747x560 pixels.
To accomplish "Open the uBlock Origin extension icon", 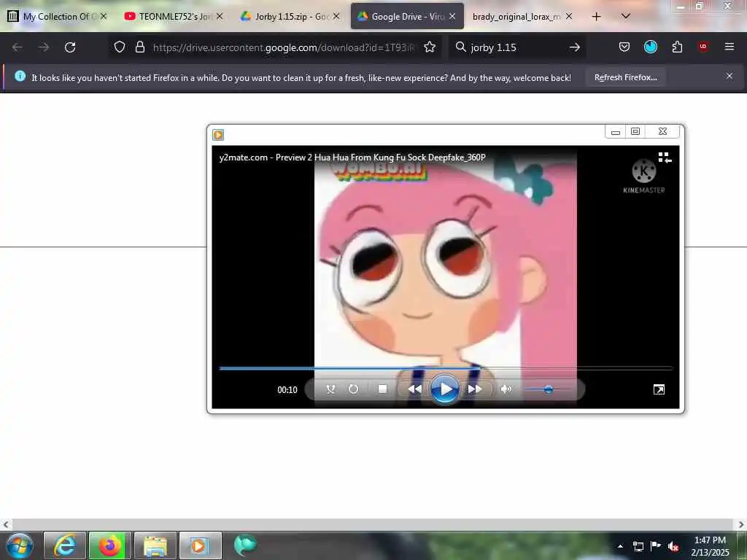I will pyautogui.click(x=703, y=47).
